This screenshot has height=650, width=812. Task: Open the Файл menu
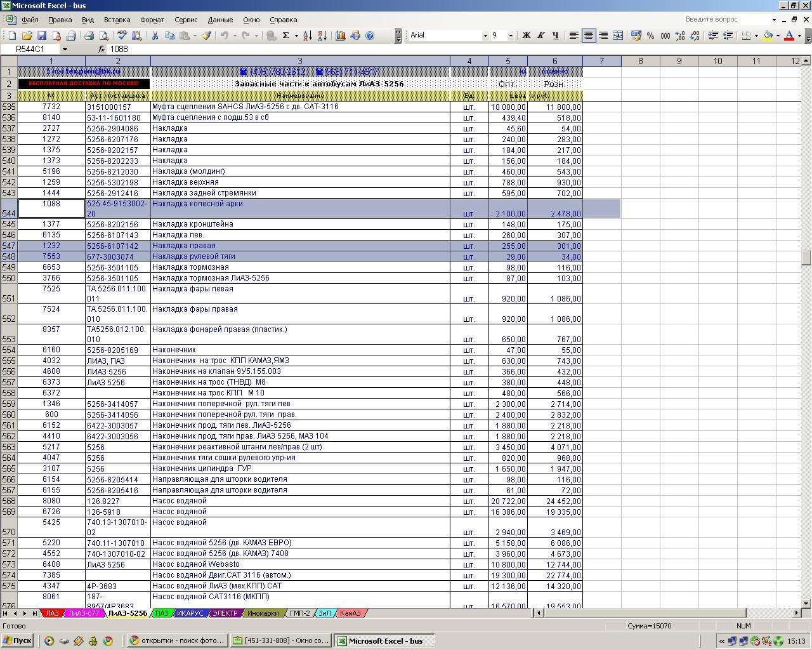30,20
